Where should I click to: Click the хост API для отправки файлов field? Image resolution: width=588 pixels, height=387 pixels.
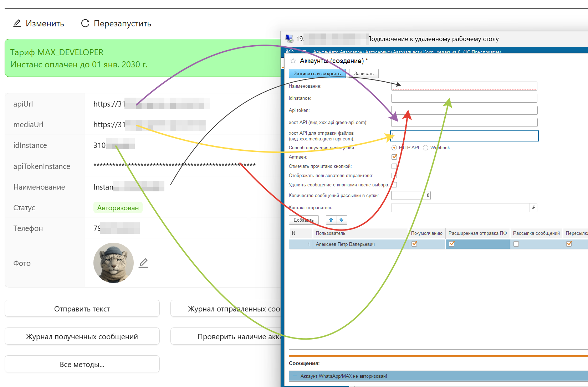[x=464, y=136]
